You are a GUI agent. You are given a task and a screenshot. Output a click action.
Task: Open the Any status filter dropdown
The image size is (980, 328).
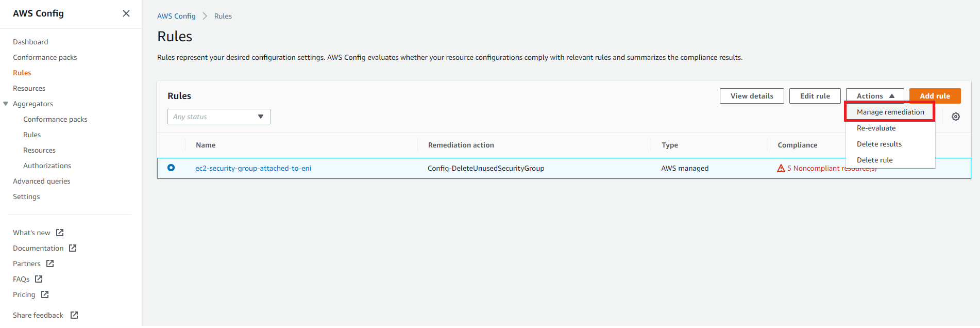219,117
